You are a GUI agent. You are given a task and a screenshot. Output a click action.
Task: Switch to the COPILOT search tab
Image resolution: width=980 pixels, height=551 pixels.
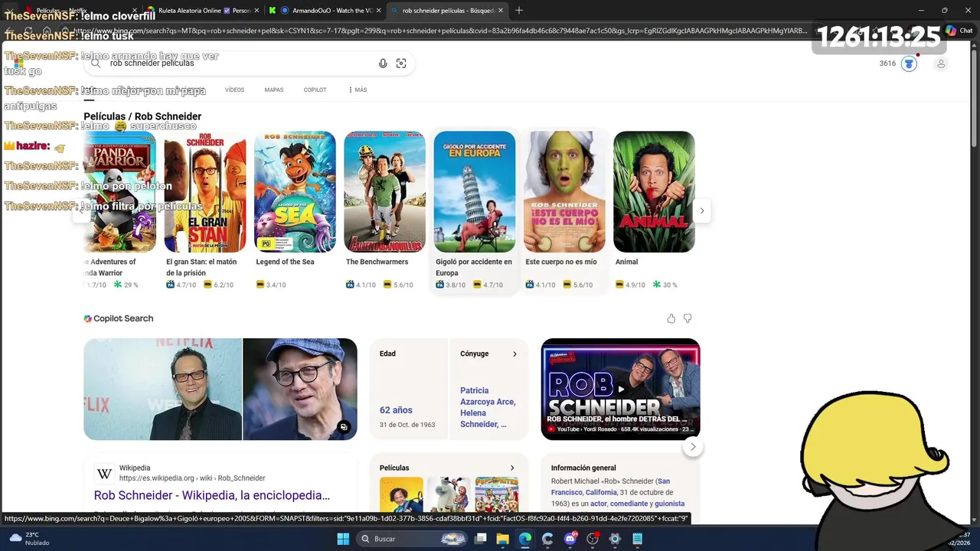315,90
